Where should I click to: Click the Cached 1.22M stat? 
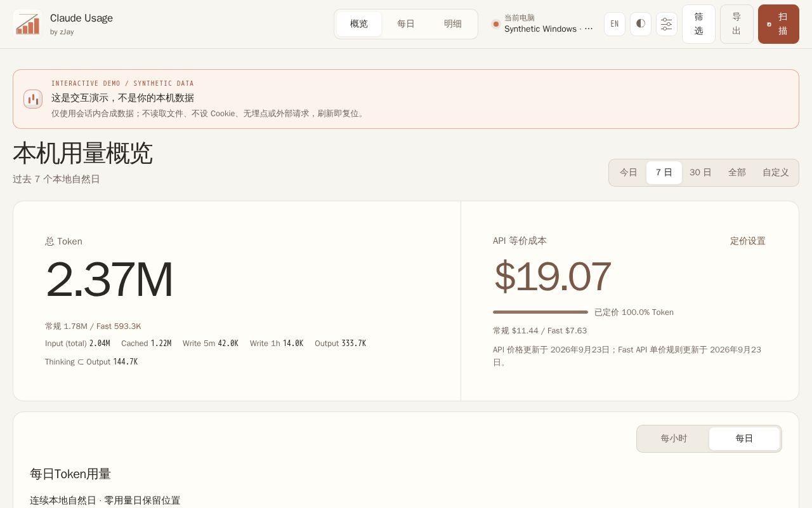point(146,344)
